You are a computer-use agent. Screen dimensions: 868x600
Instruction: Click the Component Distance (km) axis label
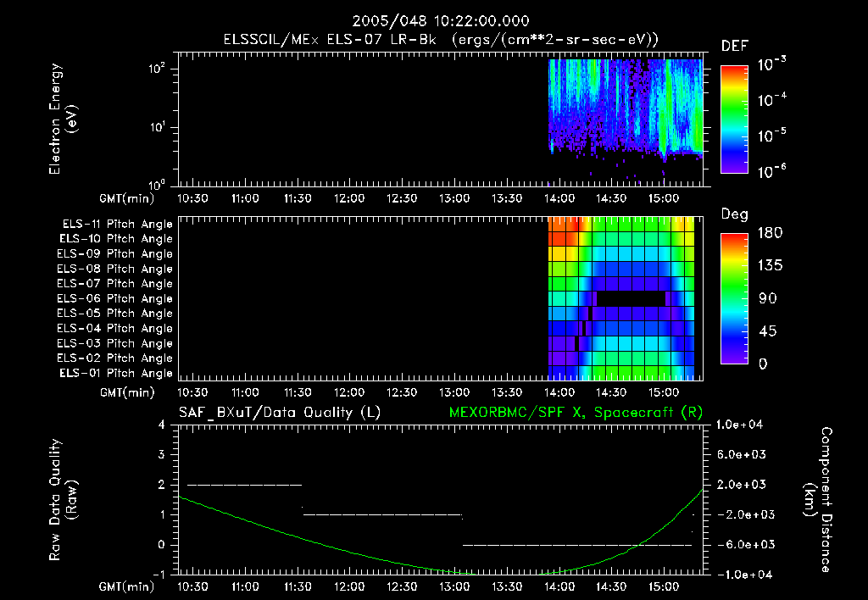point(818,500)
